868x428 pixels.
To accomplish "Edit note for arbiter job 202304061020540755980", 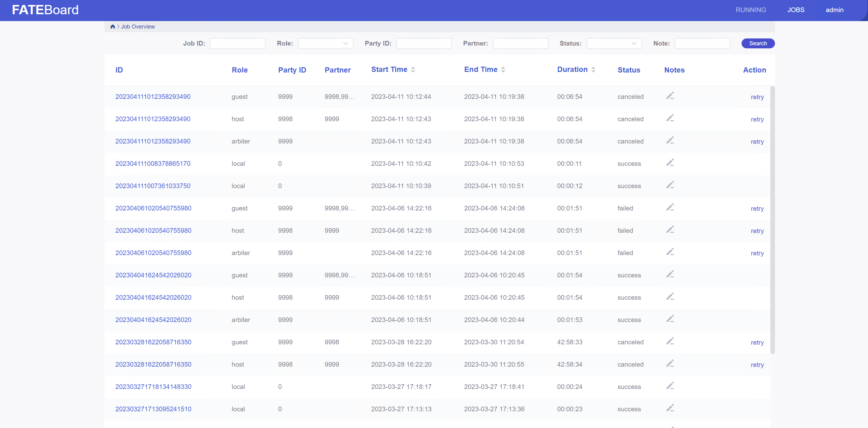I will (670, 252).
